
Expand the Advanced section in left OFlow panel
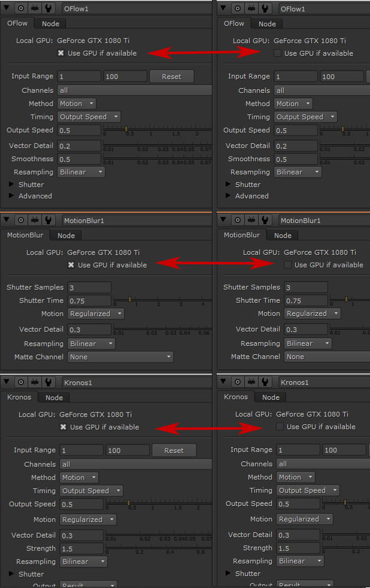tap(11, 196)
